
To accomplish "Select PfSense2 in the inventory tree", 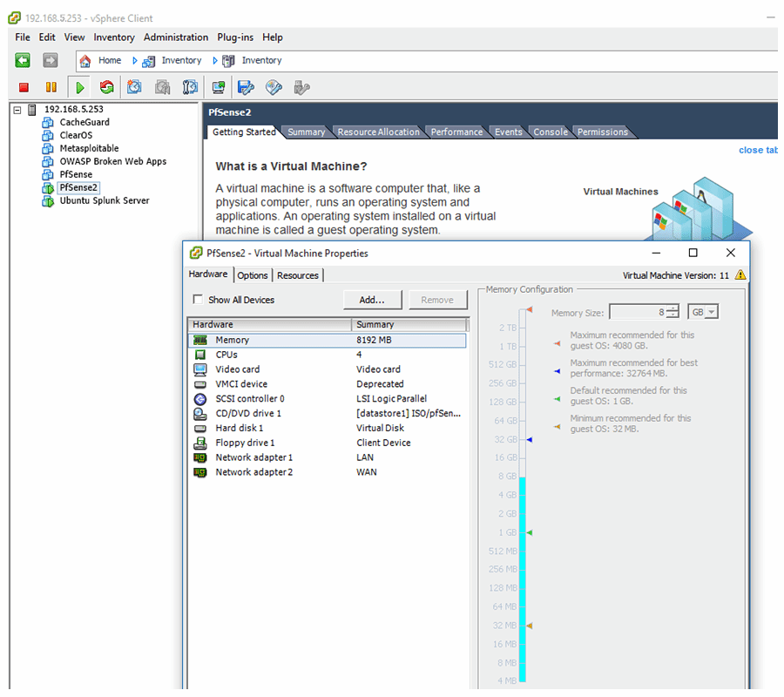I will pyautogui.click(x=78, y=187).
